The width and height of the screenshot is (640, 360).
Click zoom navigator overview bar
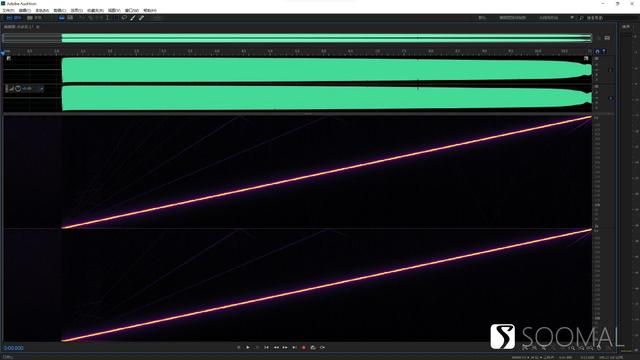(298, 38)
